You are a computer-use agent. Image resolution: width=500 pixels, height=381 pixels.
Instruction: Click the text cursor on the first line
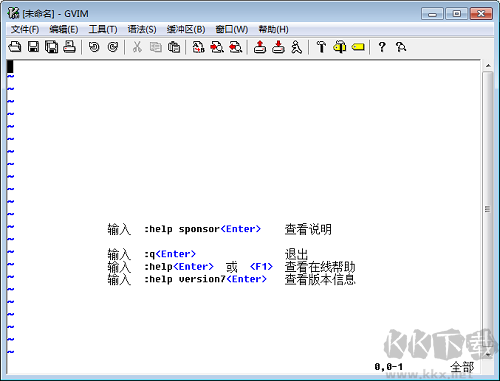[x=10, y=66]
